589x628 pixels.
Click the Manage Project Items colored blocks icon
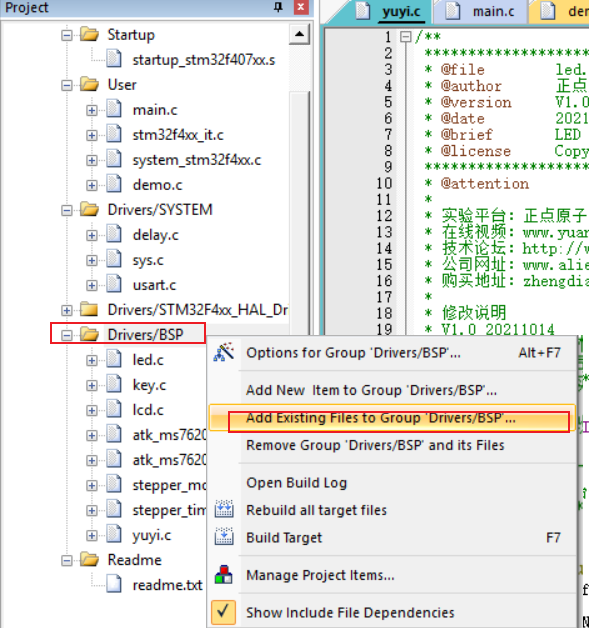224,574
